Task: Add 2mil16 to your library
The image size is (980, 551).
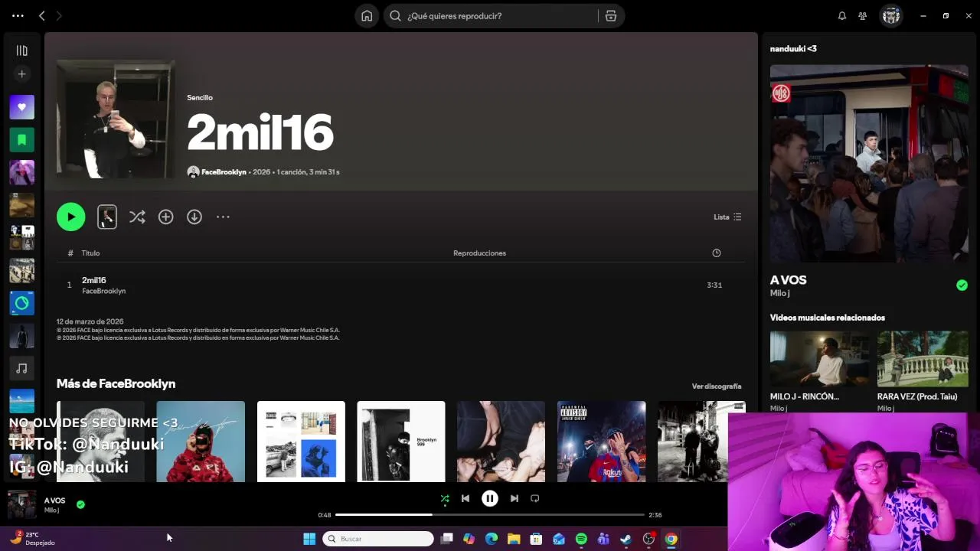Action: click(165, 217)
